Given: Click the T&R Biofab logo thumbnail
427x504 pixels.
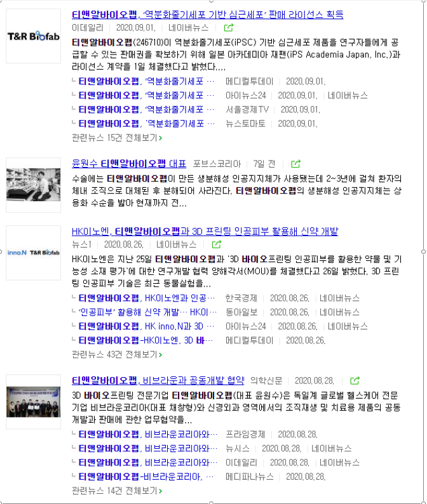Looking at the screenshot, I should point(34,36).
